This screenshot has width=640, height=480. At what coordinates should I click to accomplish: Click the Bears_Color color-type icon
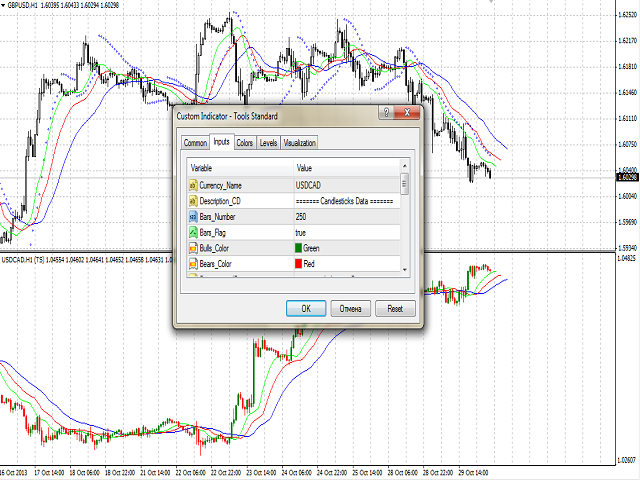(193, 264)
